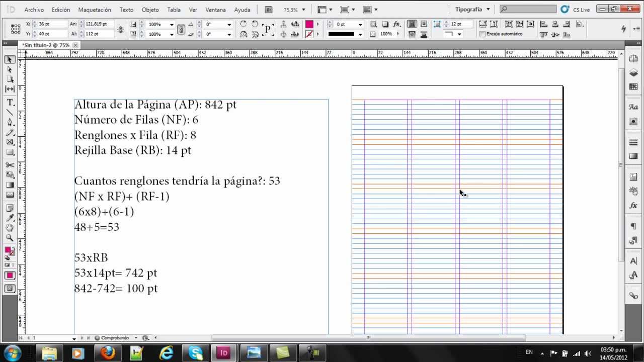Close the Sin título-2 document tab

tap(75, 45)
